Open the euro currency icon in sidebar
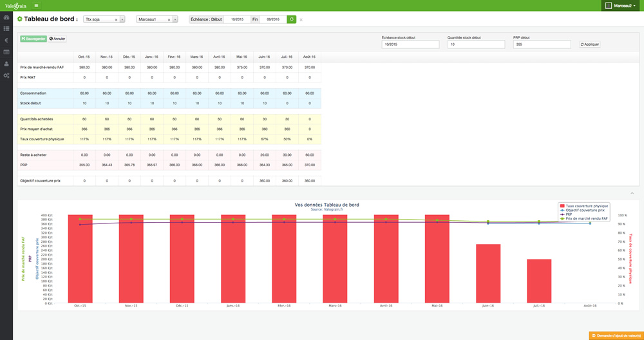Viewport: 644px width, 340px height. pyautogui.click(x=6, y=40)
